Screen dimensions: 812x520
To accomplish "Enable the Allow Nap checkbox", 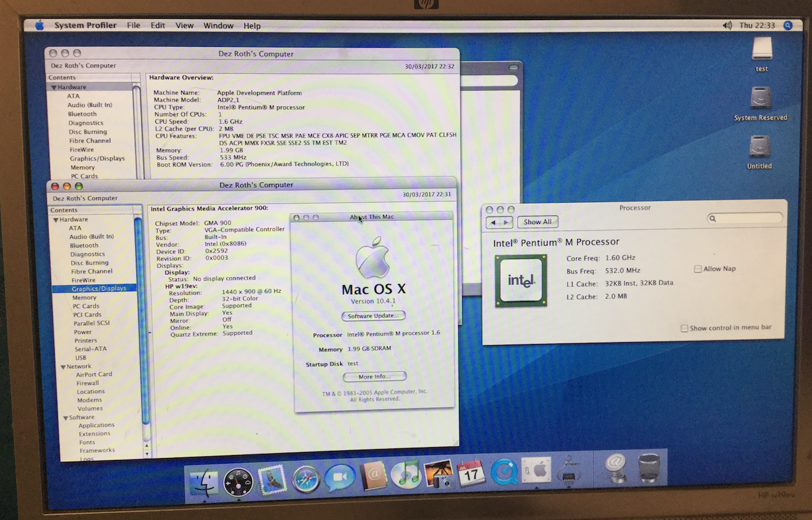I will 698,269.
